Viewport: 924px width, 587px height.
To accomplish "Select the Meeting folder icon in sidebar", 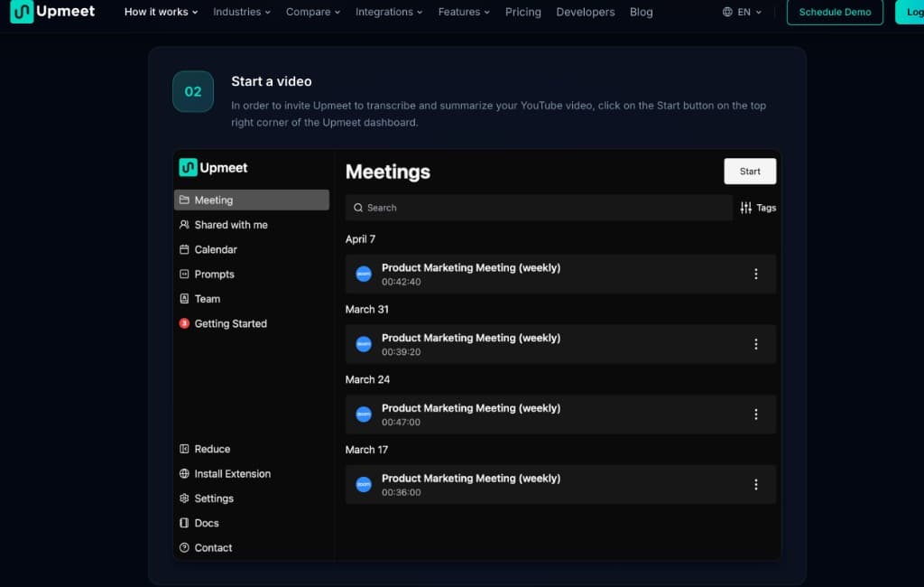I will tap(186, 200).
